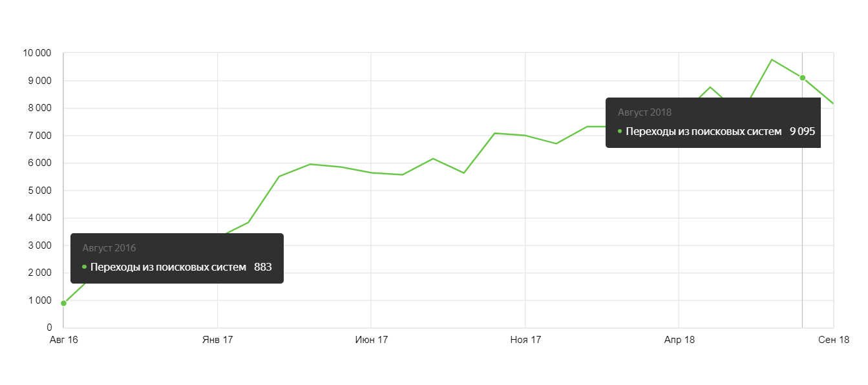Viewport: 868px width, 385px height.
Task: Click the green data point for August 2016
Action: [63, 303]
